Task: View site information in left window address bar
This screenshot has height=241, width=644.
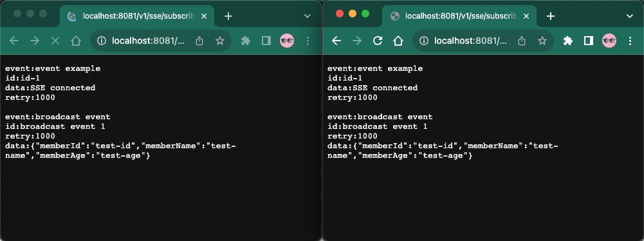Action: click(x=102, y=41)
